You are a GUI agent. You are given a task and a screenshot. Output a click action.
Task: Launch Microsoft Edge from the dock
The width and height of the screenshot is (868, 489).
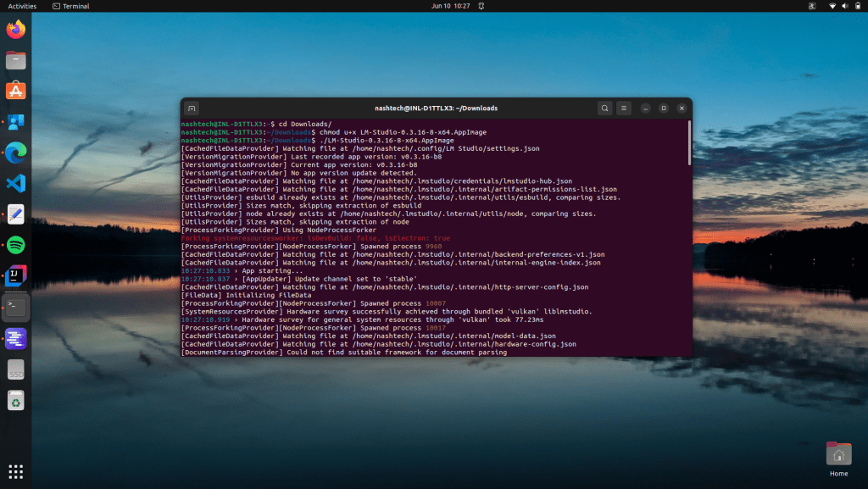click(16, 153)
